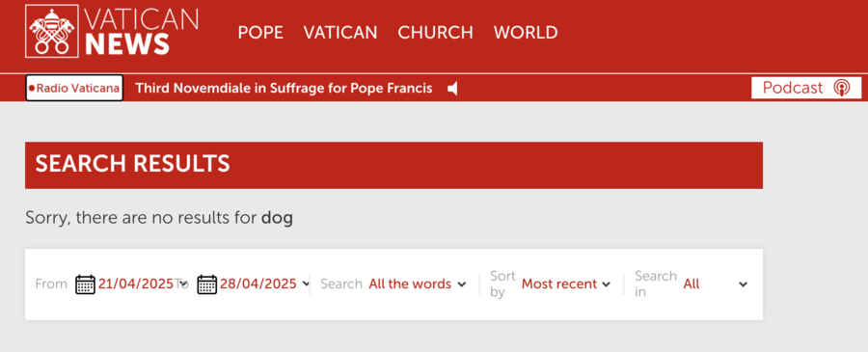
Task: Expand the All the words dropdown
Action: 418,284
